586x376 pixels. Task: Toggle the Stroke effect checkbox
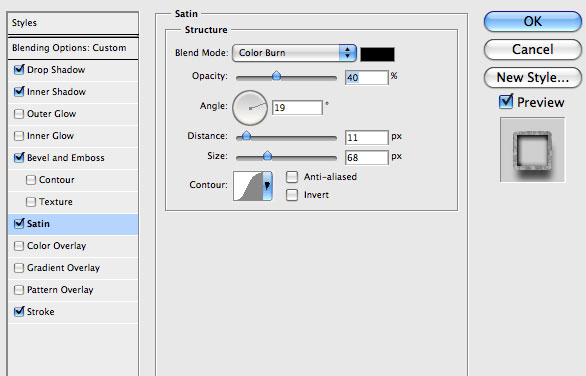(x=19, y=312)
